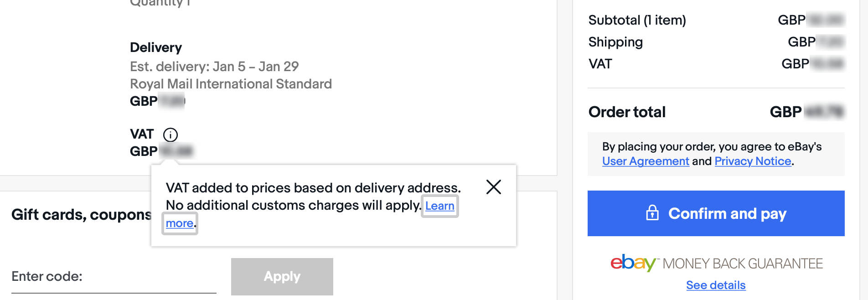The height and width of the screenshot is (300, 868).
Task: Click the VAT info icon
Action: [x=170, y=134]
